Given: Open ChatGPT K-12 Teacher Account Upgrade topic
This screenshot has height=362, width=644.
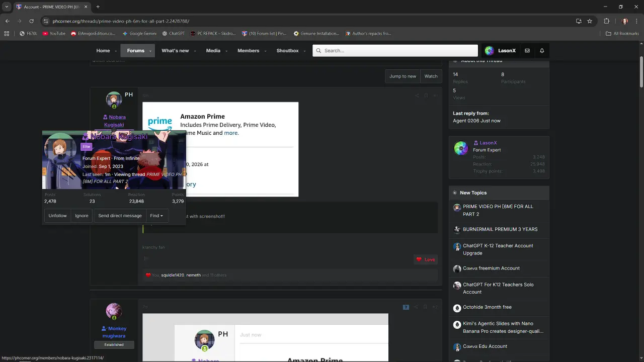Looking at the screenshot, I should point(498,249).
